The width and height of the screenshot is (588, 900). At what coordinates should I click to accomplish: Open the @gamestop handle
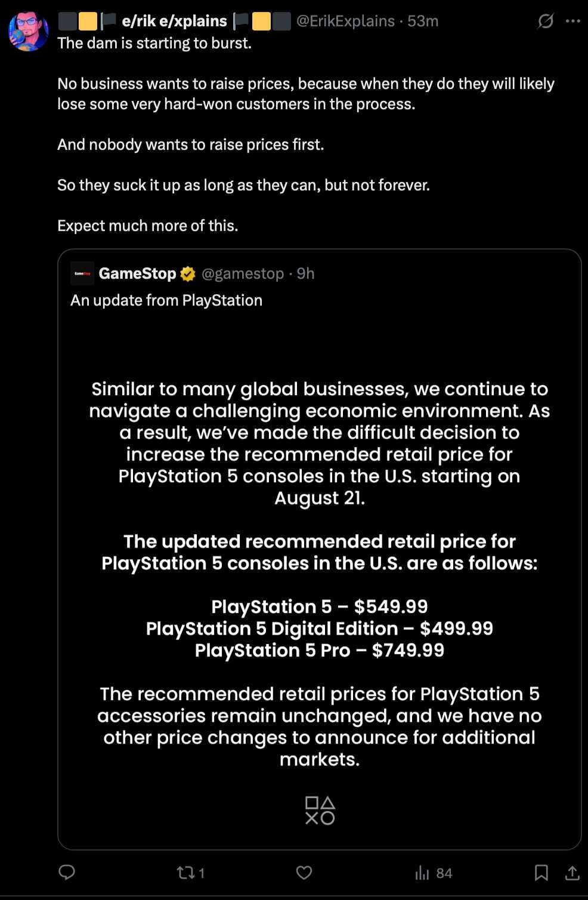point(243,273)
